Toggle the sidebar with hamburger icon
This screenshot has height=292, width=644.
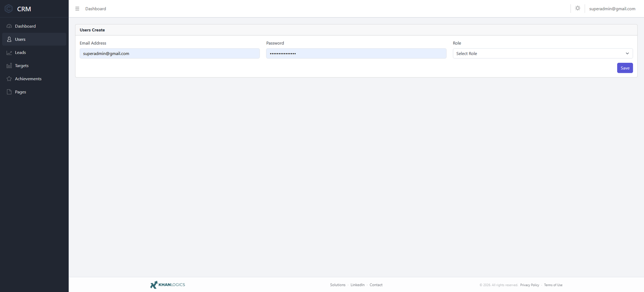77,9
